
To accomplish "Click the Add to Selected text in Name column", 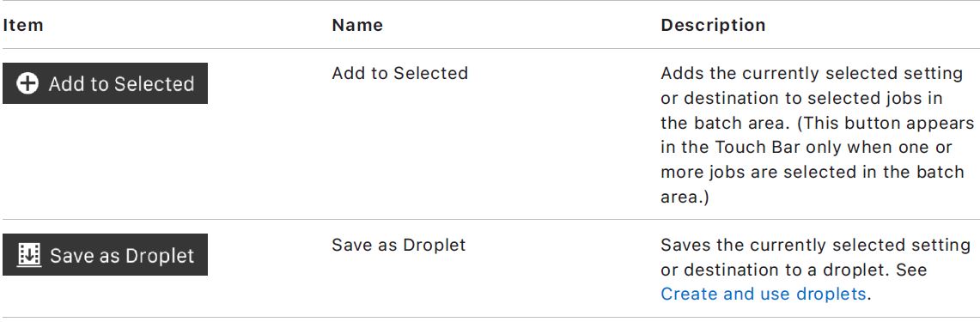I will pyautogui.click(x=400, y=73).
